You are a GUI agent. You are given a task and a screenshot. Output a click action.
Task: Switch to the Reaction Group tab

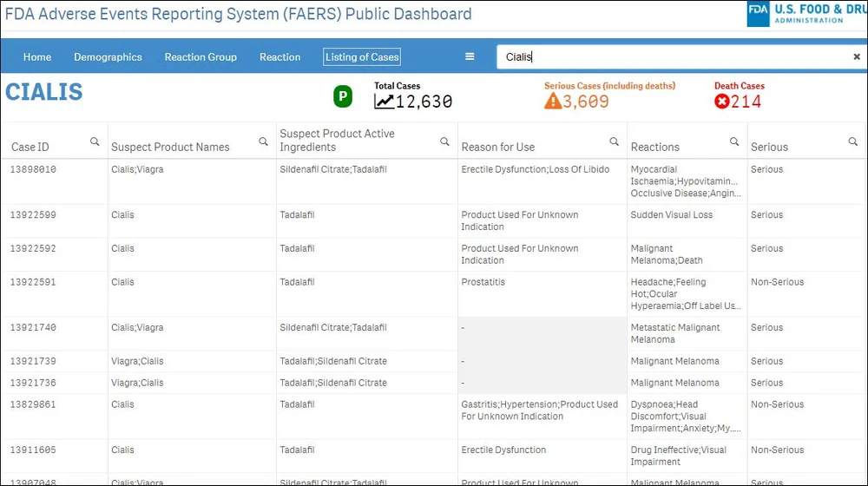pos(201,57)
